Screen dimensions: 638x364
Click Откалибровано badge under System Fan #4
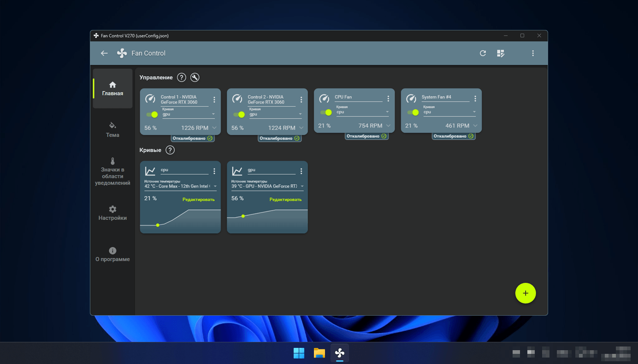point(454,136)
